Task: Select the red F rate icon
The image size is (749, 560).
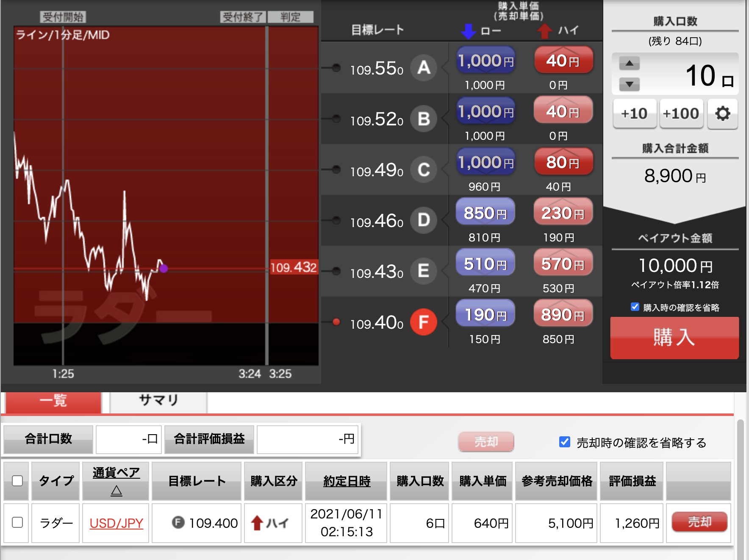Action: coord(424,322)
